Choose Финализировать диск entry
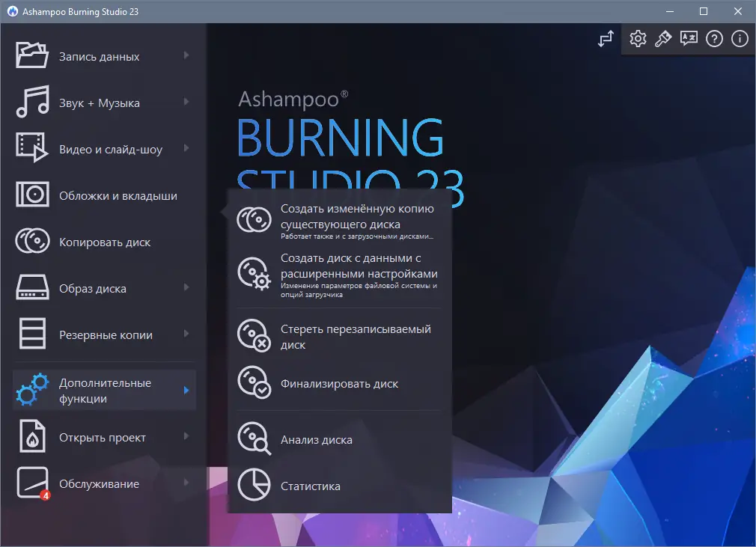 (339, 383)
